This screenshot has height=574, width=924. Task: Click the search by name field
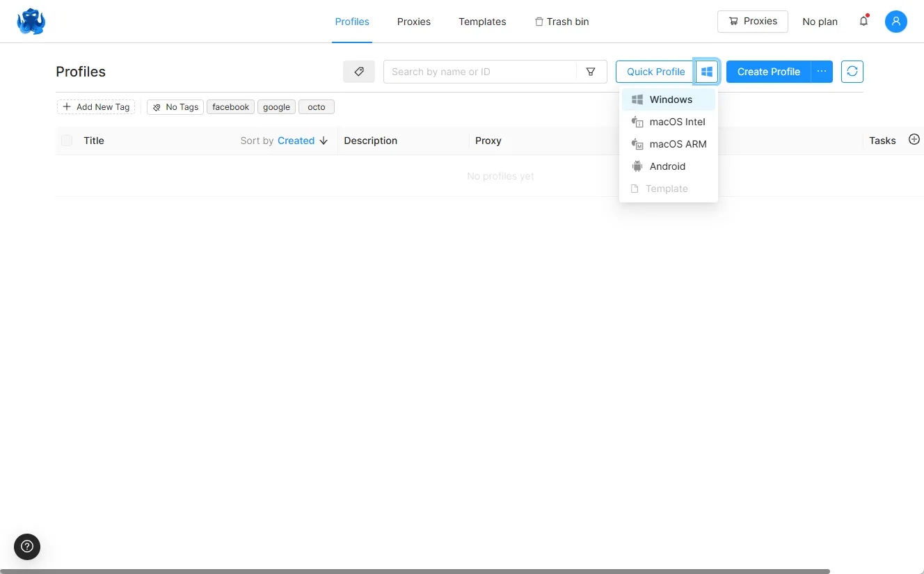[x=480, y=71]
